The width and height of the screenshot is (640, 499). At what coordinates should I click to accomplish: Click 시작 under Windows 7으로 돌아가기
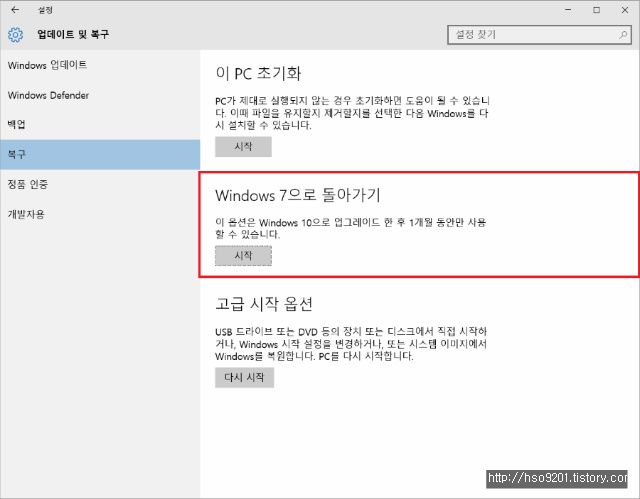243,256
